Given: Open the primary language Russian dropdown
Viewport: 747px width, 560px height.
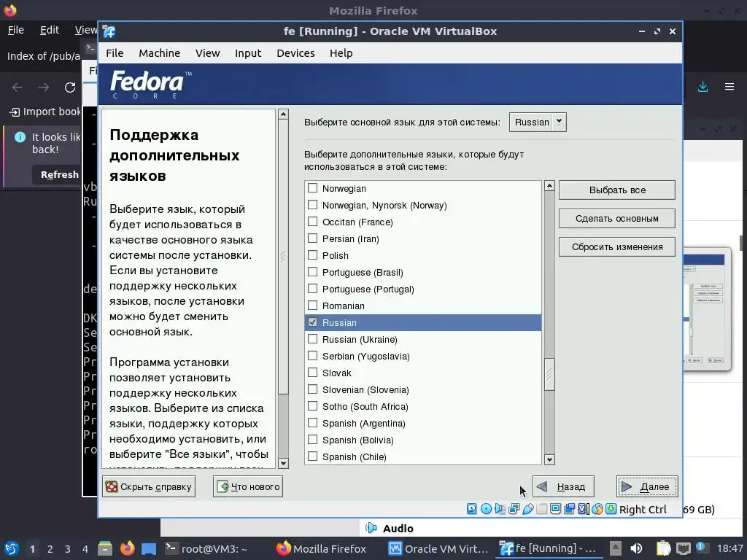Looking at the screenshot, I should (x=538, y=122).
